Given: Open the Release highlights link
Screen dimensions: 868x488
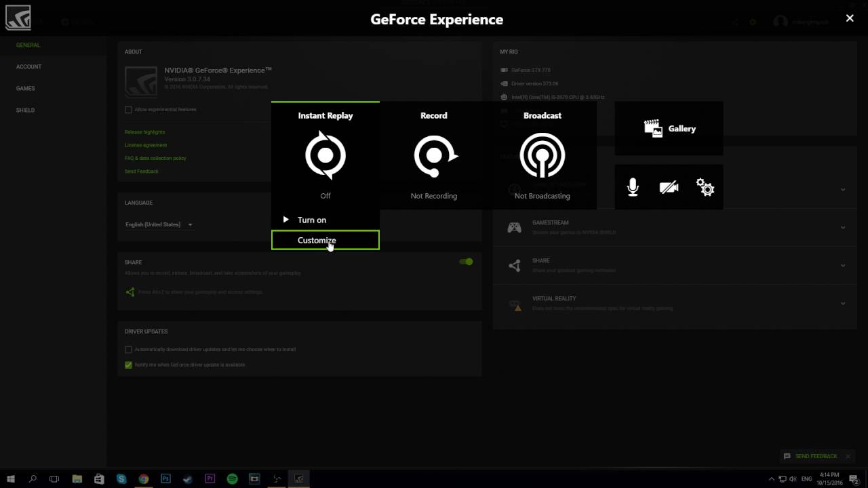Looking at the screenshot, I should point(144,132).
